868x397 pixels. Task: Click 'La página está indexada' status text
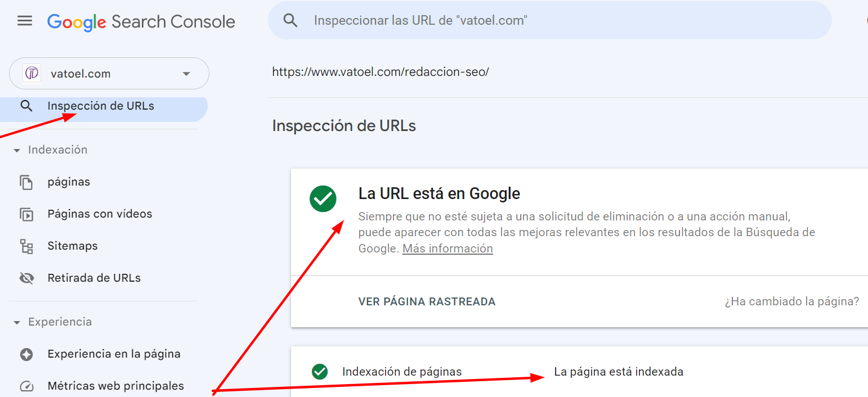coord(619,372)
